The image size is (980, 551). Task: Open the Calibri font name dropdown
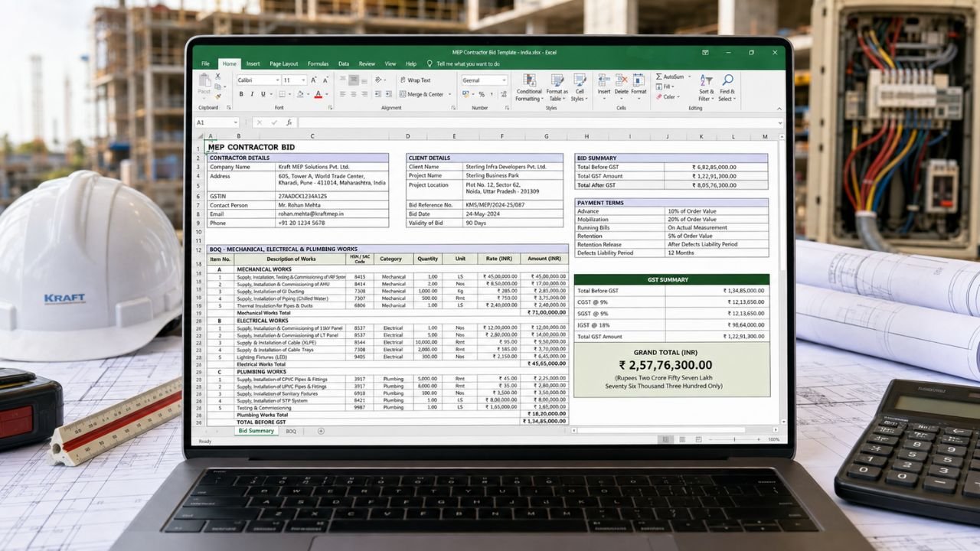point(277,80)
